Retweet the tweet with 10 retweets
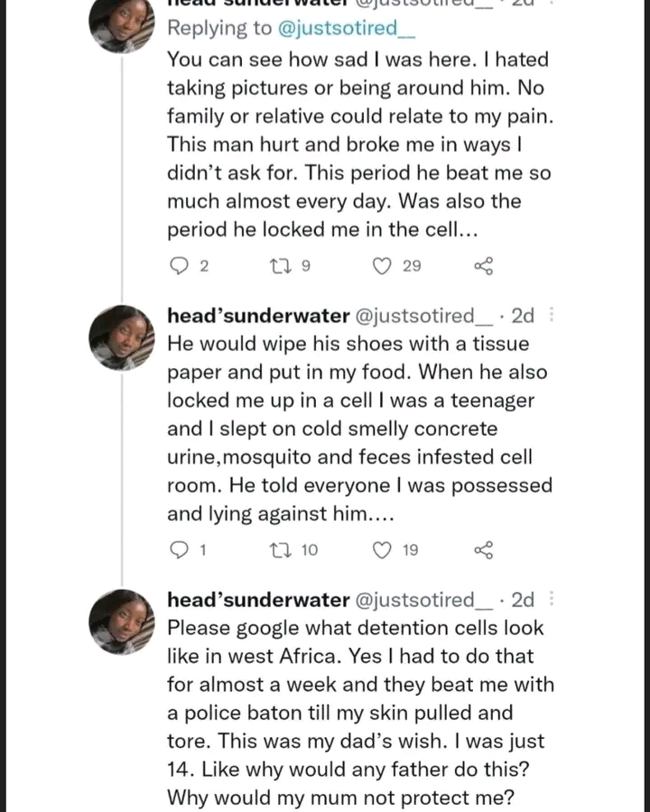The width and height of the screenshot is (650, 812). pyautogui.click(x=281, y=549)
